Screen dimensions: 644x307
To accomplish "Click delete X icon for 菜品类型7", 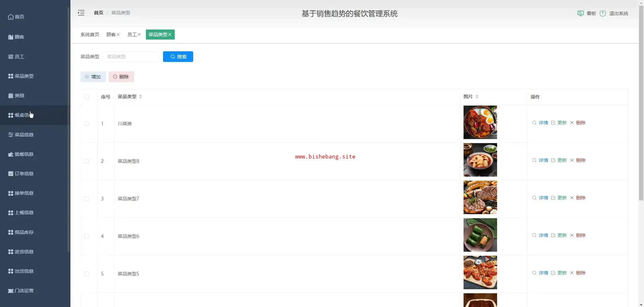I will tap(572, 198).
